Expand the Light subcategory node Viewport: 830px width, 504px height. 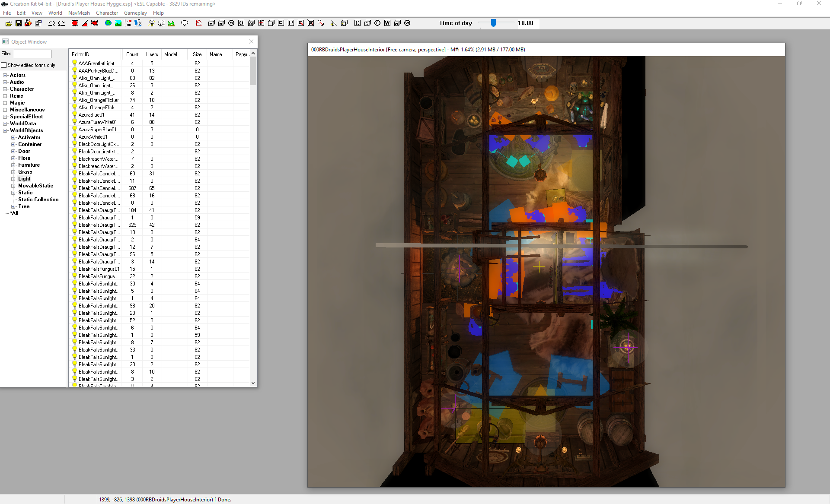coord(13,179)
